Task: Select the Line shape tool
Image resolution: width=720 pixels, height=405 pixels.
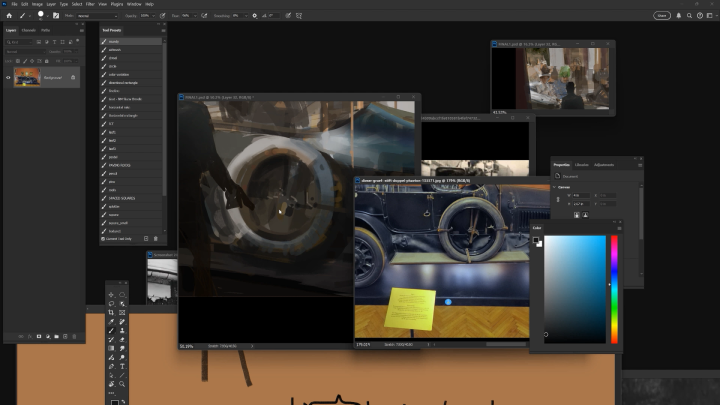Action: point(122,375)
